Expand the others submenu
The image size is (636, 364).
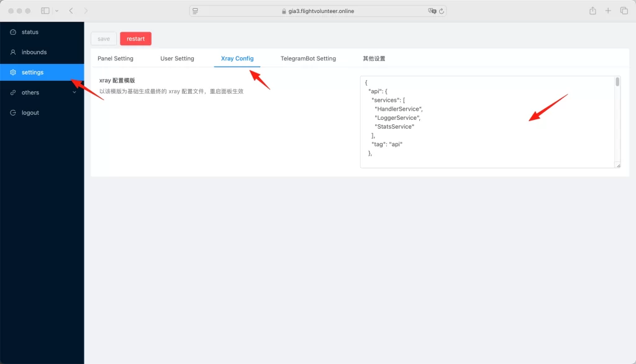click(x=42, y=93)
